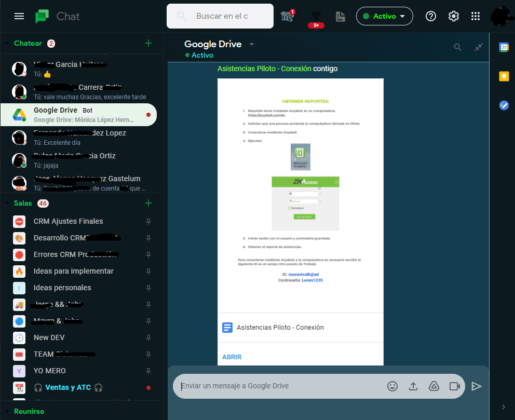Unpin the YO MERO room

pos(148,371)
